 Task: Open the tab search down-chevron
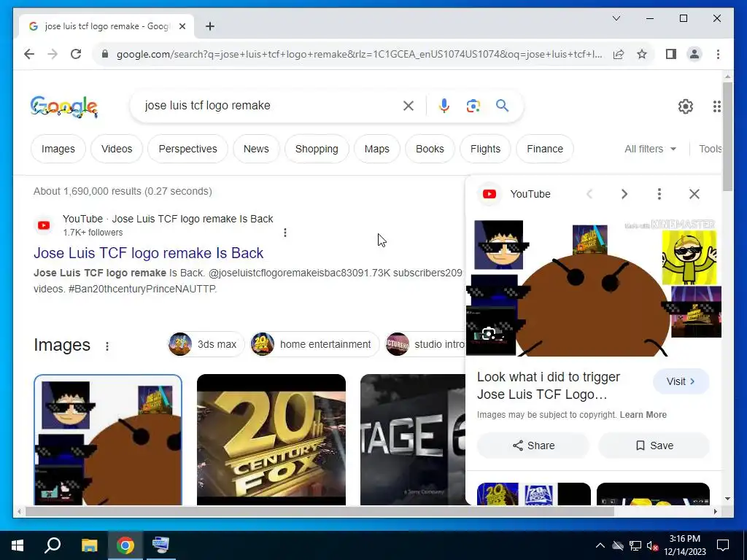616,18
